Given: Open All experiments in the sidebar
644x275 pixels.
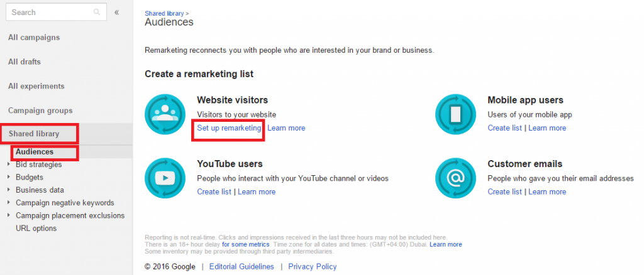Looking at the screenshot, I should [x=36, y=86].
